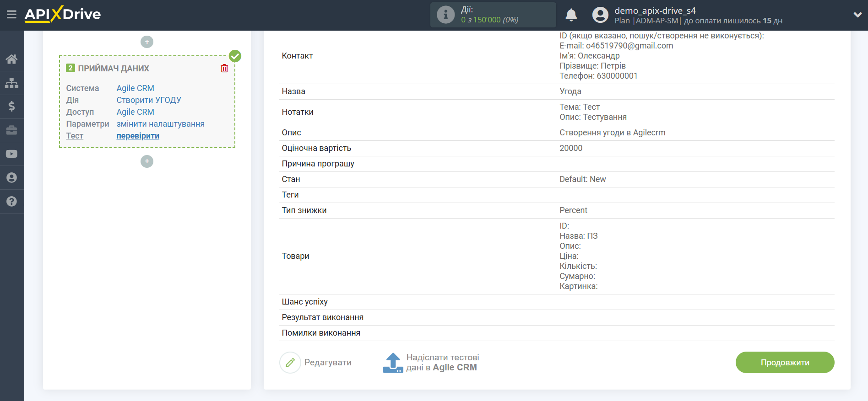Viewport: 868px width, 401px height.
Task: Click the green checkmark status badge
Action: [x=235, y=56]
